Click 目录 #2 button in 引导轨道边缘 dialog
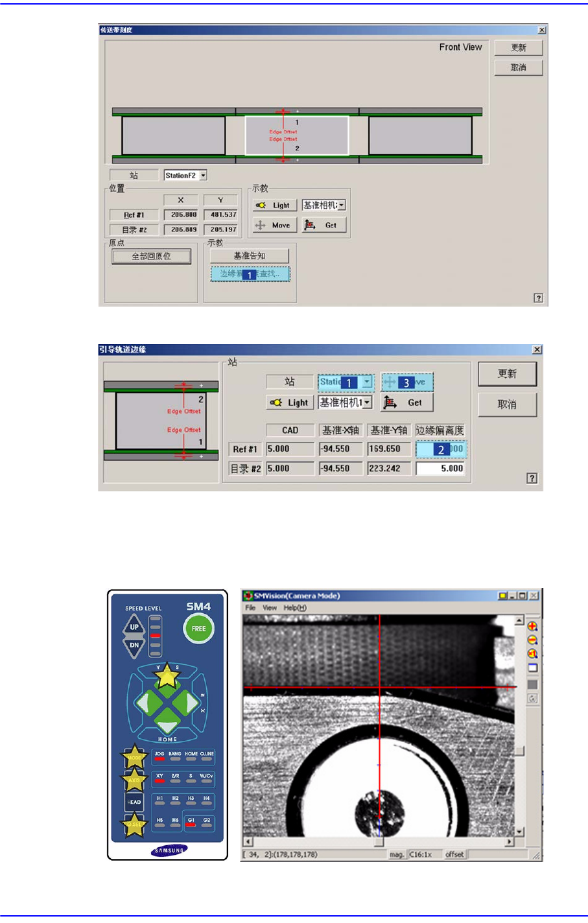Screen dimensions: 588x923 245,469
